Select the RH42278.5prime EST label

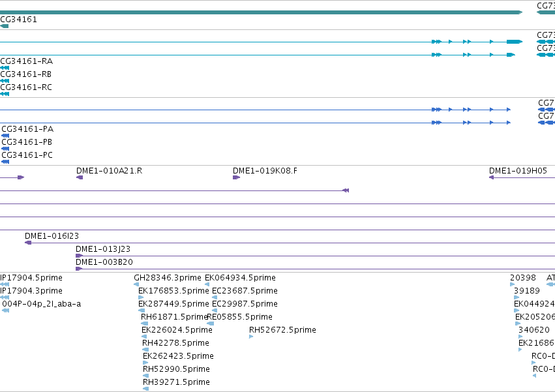click(x=175, y=343)
